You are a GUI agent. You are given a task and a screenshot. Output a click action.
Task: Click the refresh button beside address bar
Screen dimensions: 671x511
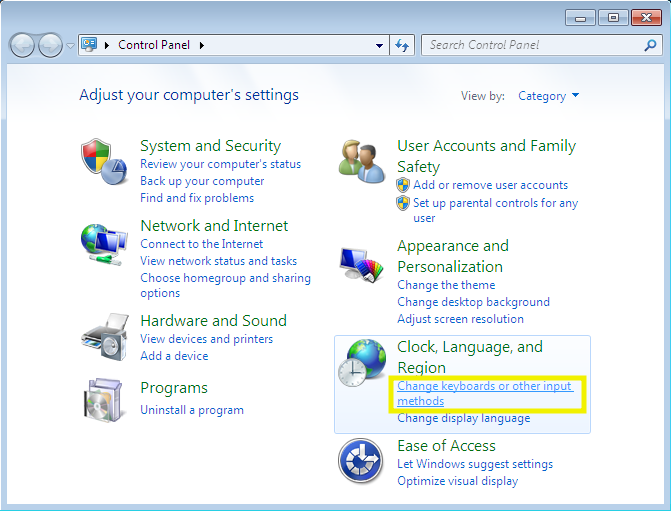403,45
